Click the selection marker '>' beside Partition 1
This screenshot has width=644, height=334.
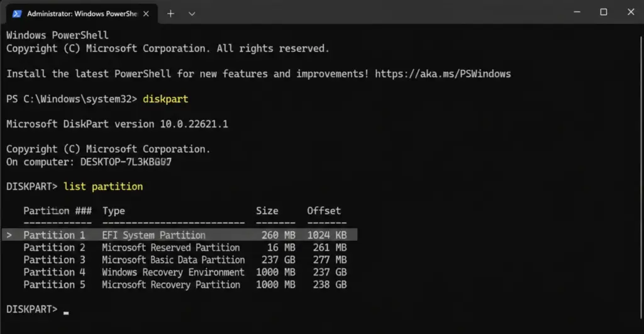pos(9,235)
